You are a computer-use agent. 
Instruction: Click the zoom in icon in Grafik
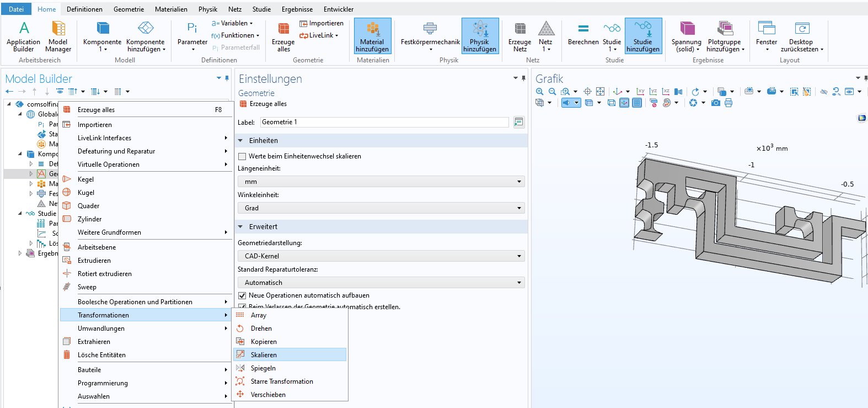click(x=539, y=92)
